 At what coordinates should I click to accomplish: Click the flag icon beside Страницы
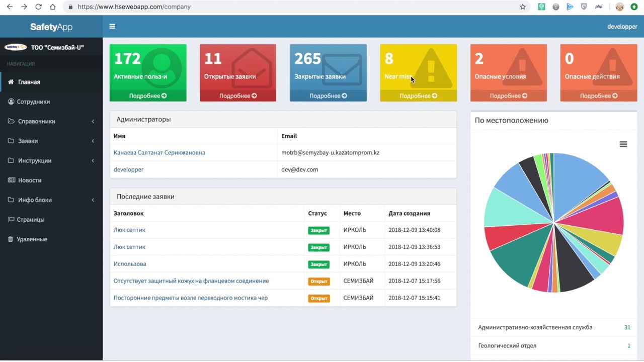tap(11, 220)
